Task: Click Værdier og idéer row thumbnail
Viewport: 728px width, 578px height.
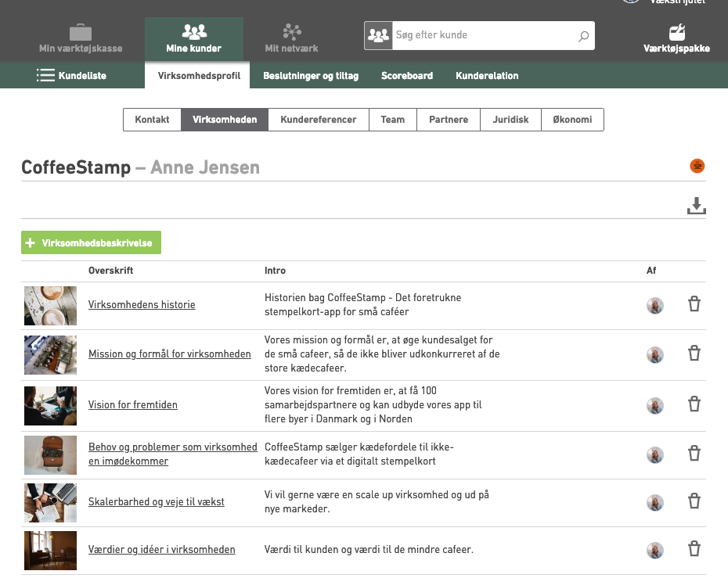Action: tap(50, 551)
